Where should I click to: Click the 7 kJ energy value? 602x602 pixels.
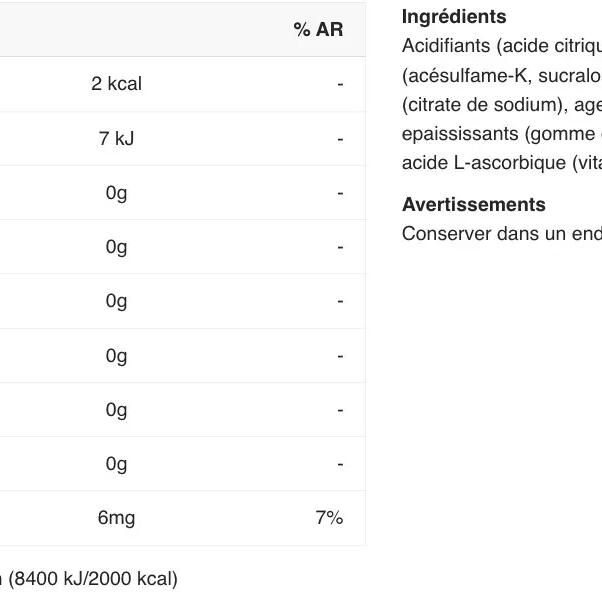click(x=116, y=139)
